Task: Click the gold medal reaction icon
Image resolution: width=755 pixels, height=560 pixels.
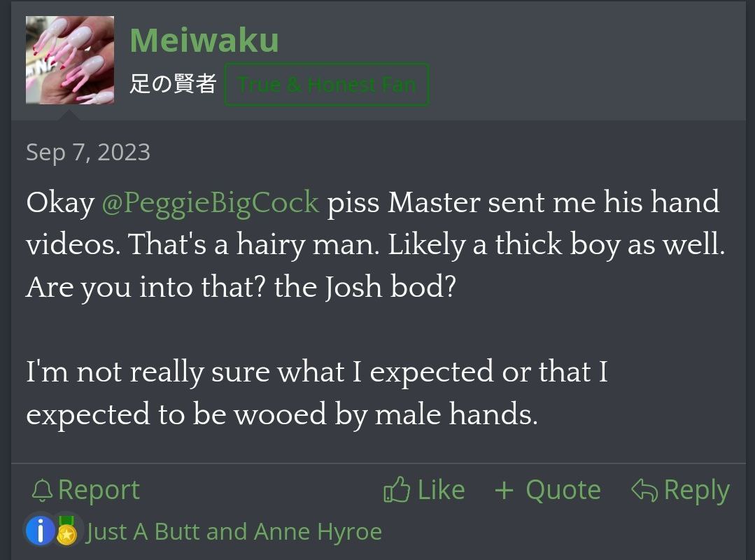Action: click(x=66, y=530)
